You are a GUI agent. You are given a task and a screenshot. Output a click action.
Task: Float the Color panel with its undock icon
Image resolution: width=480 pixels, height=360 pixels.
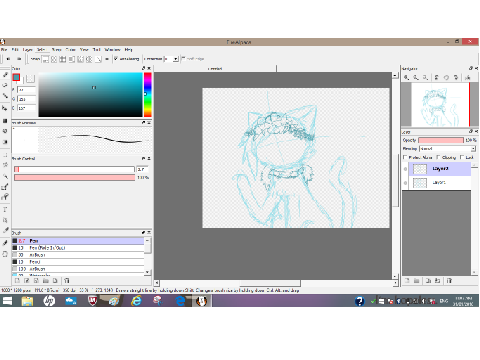[143, 68]
